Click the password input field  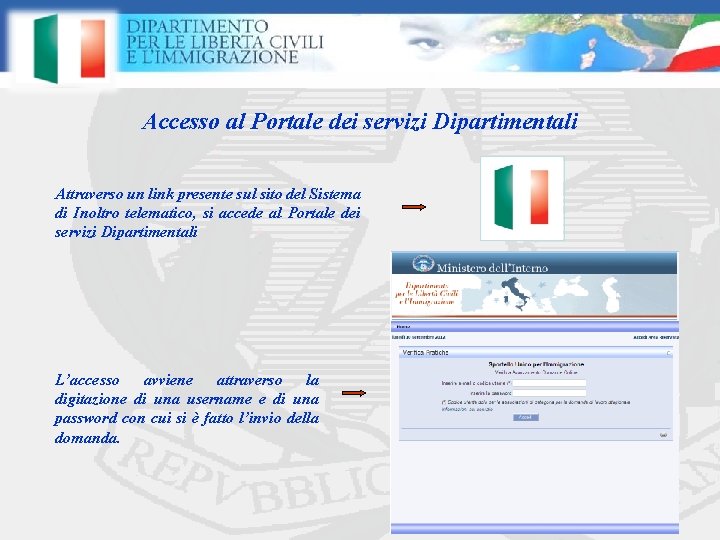pyautogui.click(x=549, y=393)
